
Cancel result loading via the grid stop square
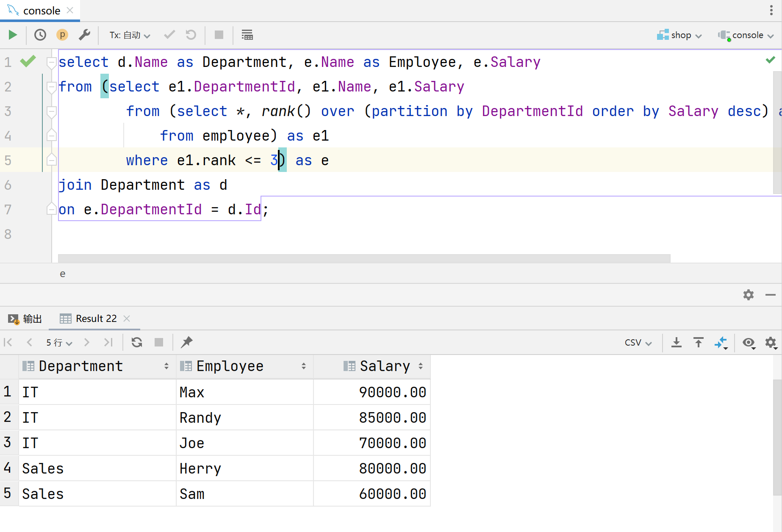coord(159,342)
